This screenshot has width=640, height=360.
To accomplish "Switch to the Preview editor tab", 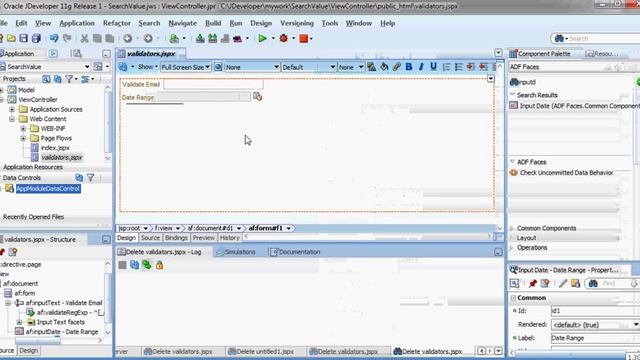I will 203,238.
